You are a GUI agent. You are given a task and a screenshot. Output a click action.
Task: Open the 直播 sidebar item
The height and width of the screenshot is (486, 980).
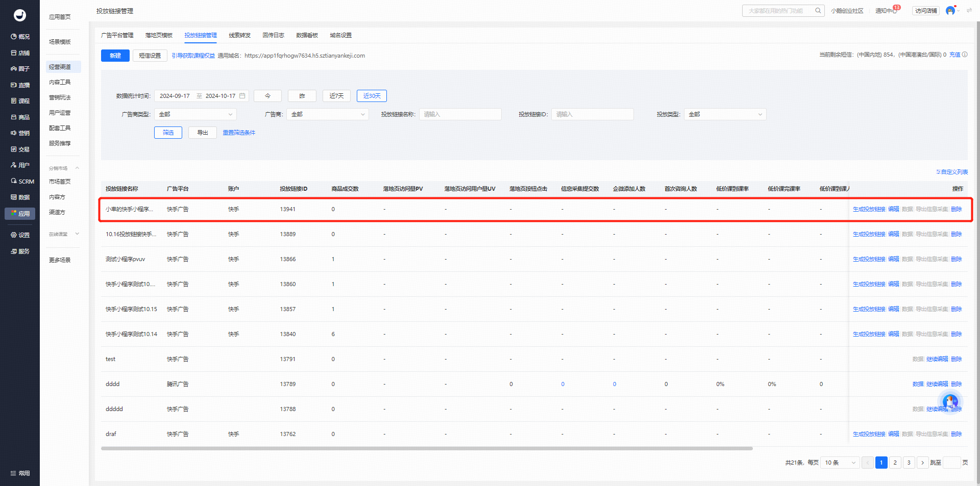click(x=20, y=85)
